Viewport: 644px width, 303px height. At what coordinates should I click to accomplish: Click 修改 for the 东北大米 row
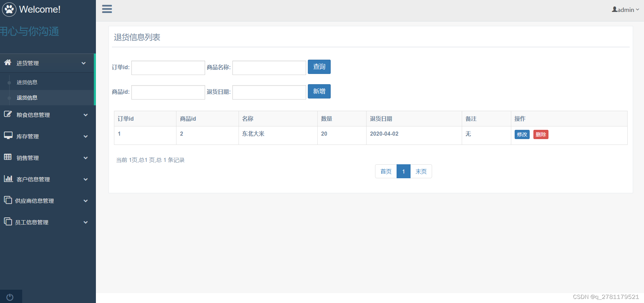pos(522,135)
